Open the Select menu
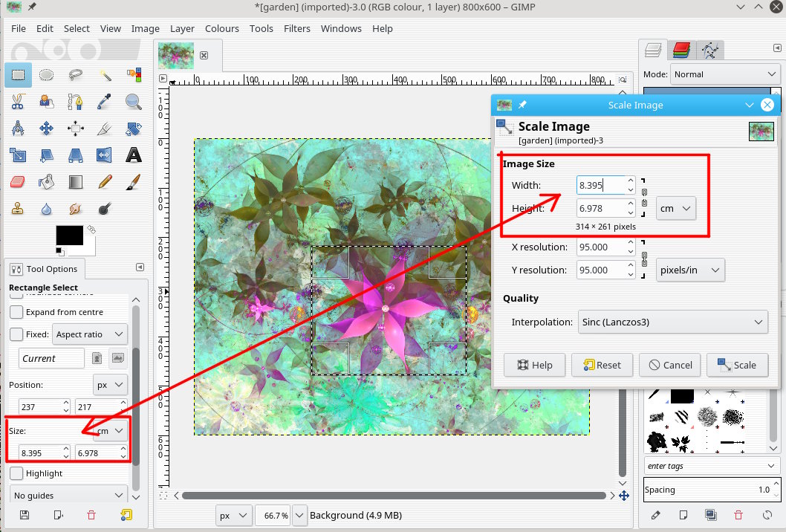Screen dimensions: 786x532 77,28
